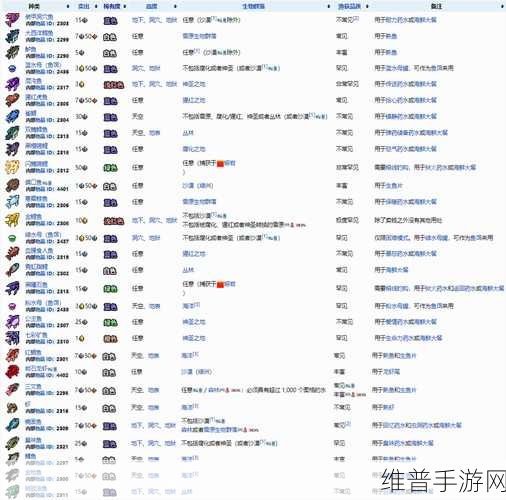This screenshot has height=500, width=506.
Task: Open the 神圣之地 link in row ID 2317
Action: (x=194, y=84)
